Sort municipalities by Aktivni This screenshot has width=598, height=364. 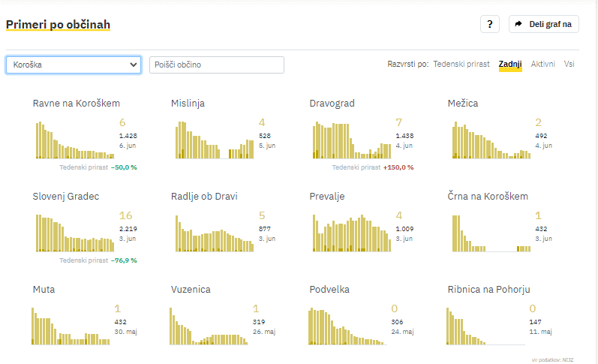543,65
